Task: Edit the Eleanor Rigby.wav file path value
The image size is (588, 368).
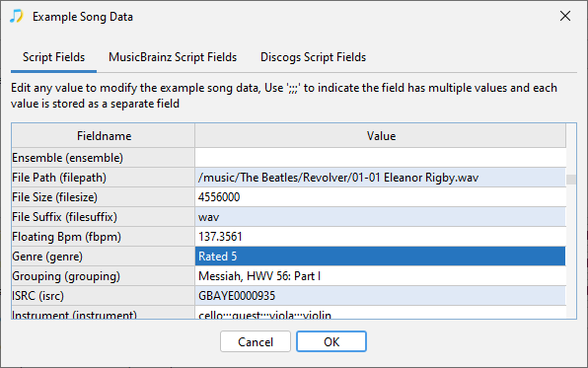Action: click(381, 178)
